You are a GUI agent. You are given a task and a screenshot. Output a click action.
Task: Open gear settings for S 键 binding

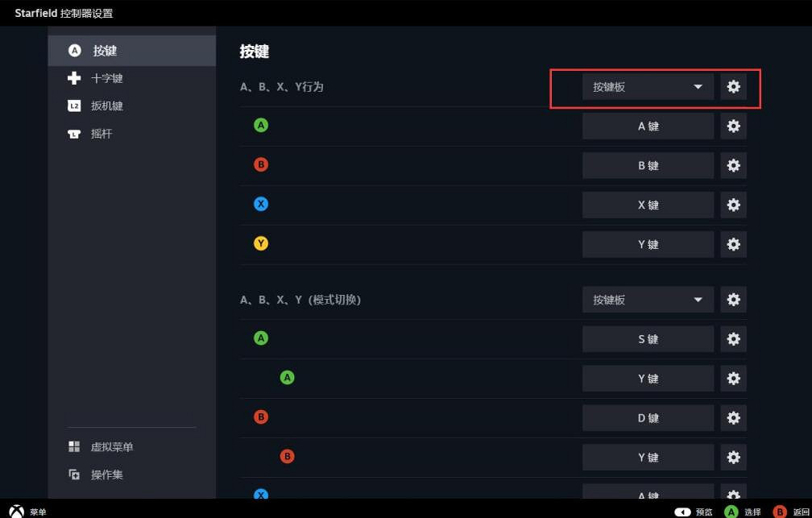click(x=733, y=339)
